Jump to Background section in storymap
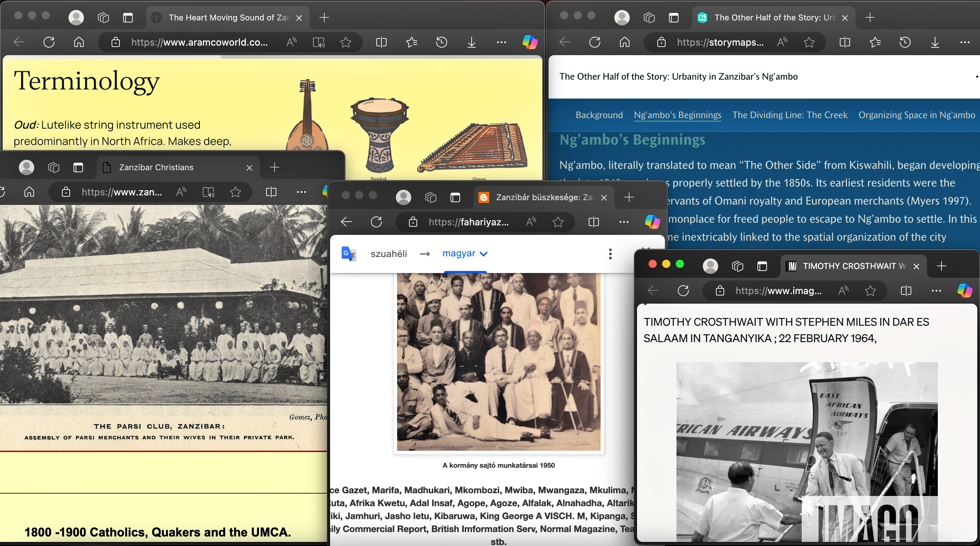The image size is (980, 546). click(x=599, y=115)
